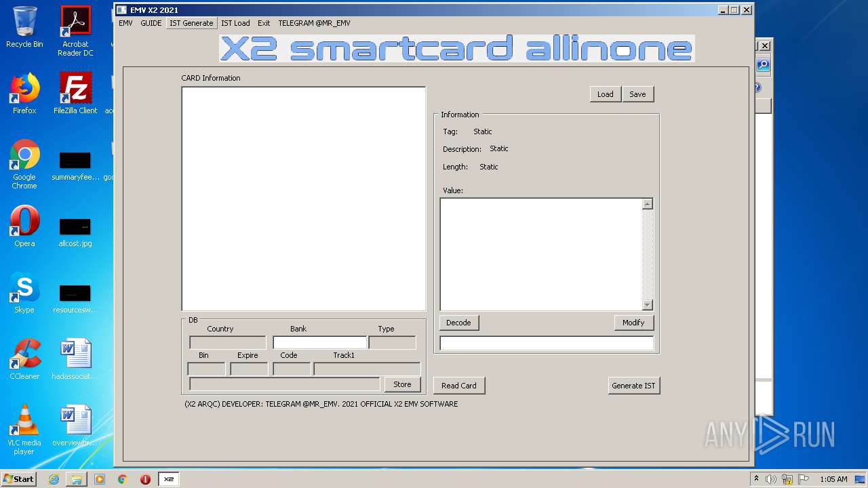Click inside the CARD Information list box
Screen dimensions: 868x488
(303, 199)
